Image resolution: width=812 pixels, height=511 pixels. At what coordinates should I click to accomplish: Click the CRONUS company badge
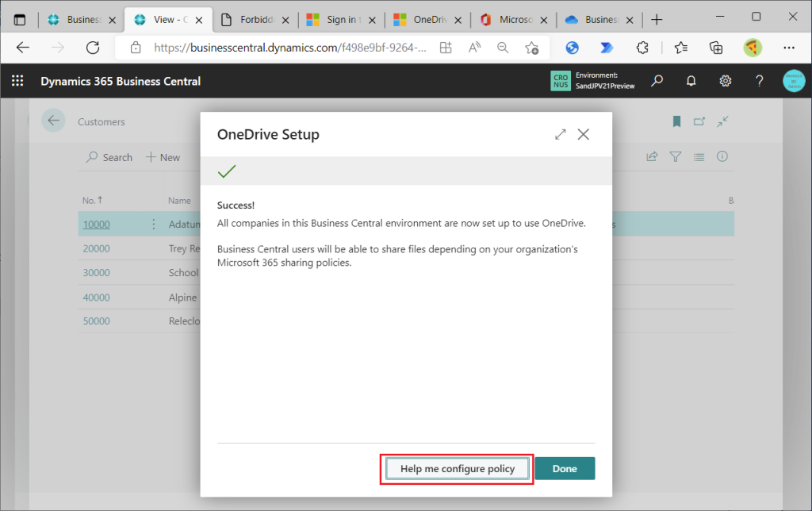tap(561, 81)
